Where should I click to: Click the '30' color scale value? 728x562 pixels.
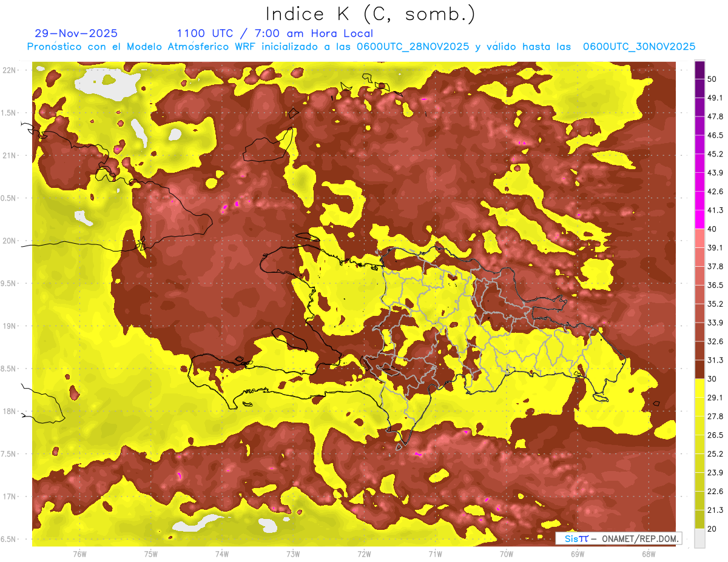pyautogui.click(x=712, y=379)
